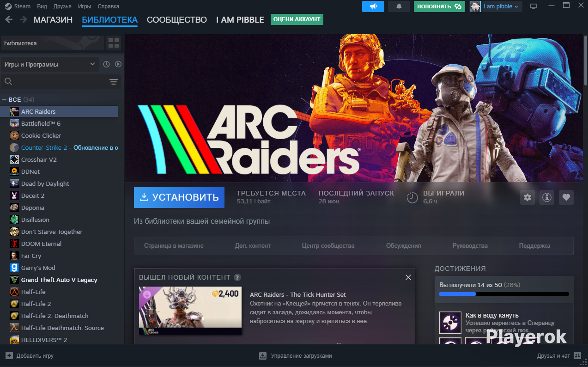This screenshot has height=367, width=588.
Task: Click the УСТАНОВИТЬ install button
Action: (x=179, y=197)
